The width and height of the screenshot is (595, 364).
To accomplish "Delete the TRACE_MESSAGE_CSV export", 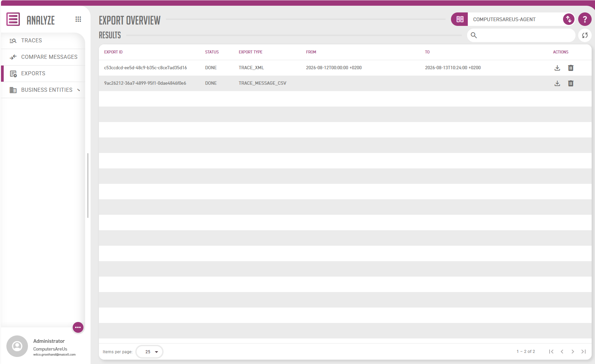I will pyautogui.click(x=571, y=83).
